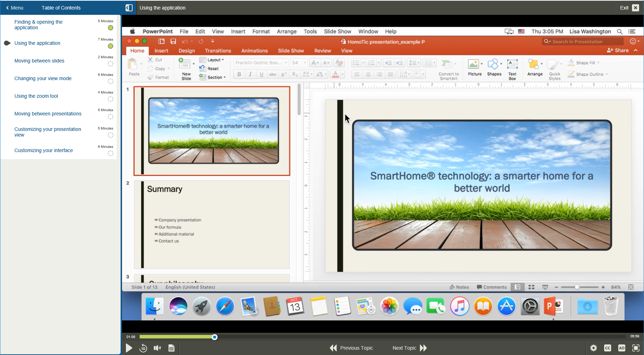This screenshot has width=644, height=355.
Task: Select the Summary slide thumbnail
Action: click(x=211, y=224)
